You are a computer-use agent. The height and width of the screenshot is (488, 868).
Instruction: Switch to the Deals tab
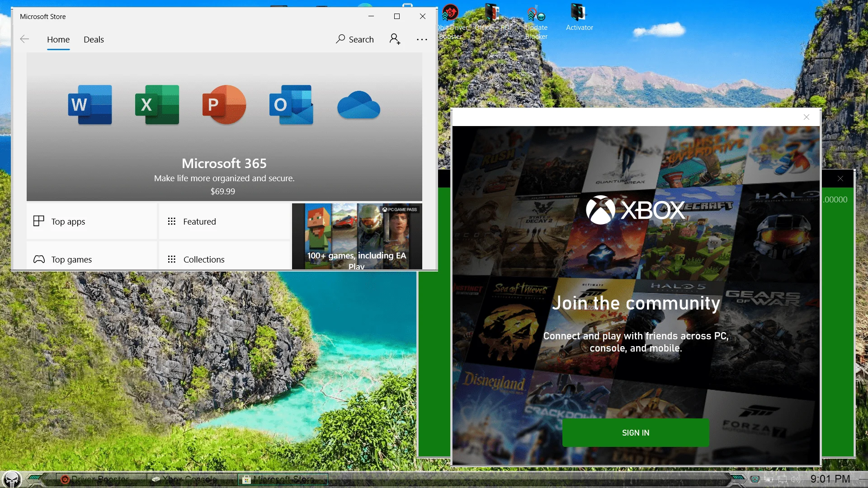pyautogui.click(x=94, y=40)
